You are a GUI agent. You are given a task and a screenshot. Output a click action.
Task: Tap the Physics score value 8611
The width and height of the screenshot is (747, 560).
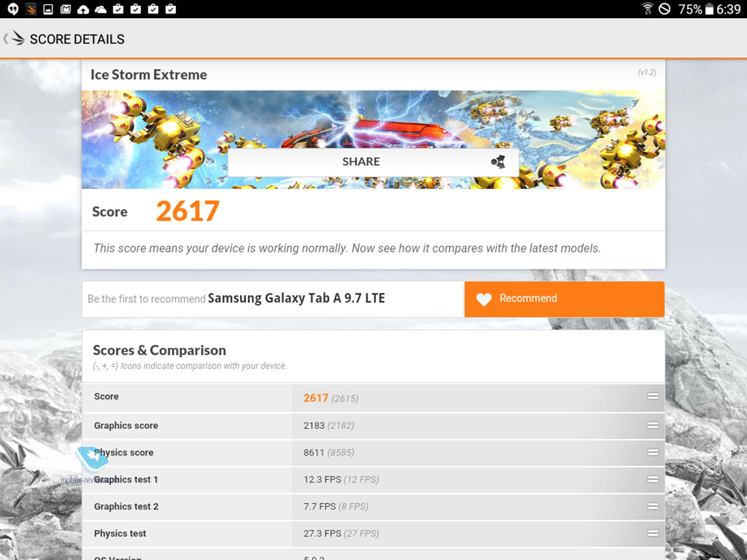tap(314, 453)
